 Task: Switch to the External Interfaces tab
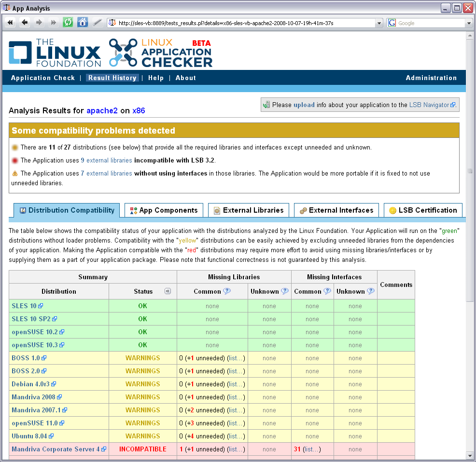pos(336,210)
